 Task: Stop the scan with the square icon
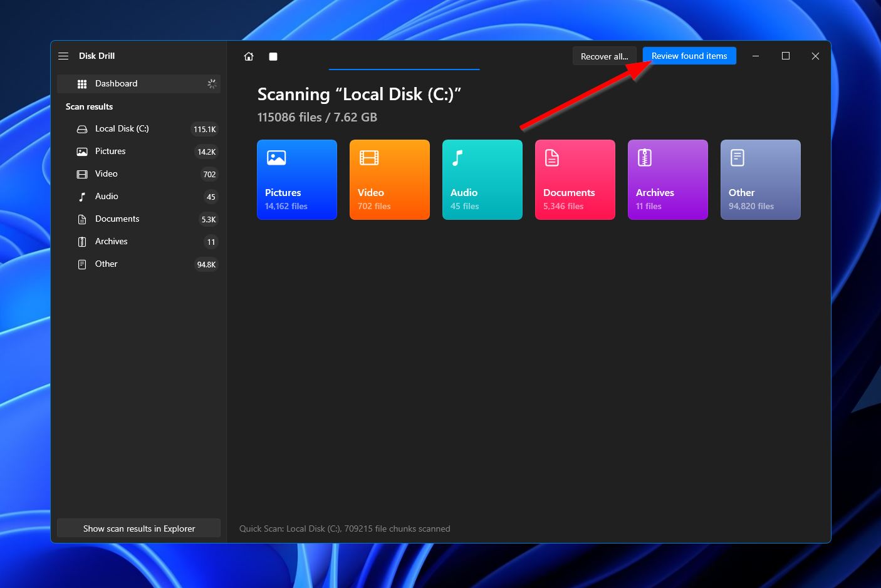tap(273, 56)
